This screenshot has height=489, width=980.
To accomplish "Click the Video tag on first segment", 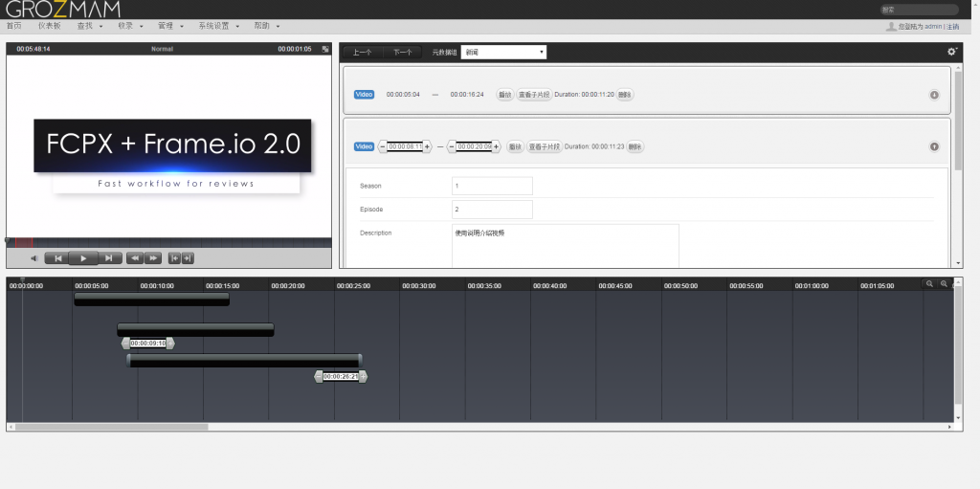I will point(364,95).
